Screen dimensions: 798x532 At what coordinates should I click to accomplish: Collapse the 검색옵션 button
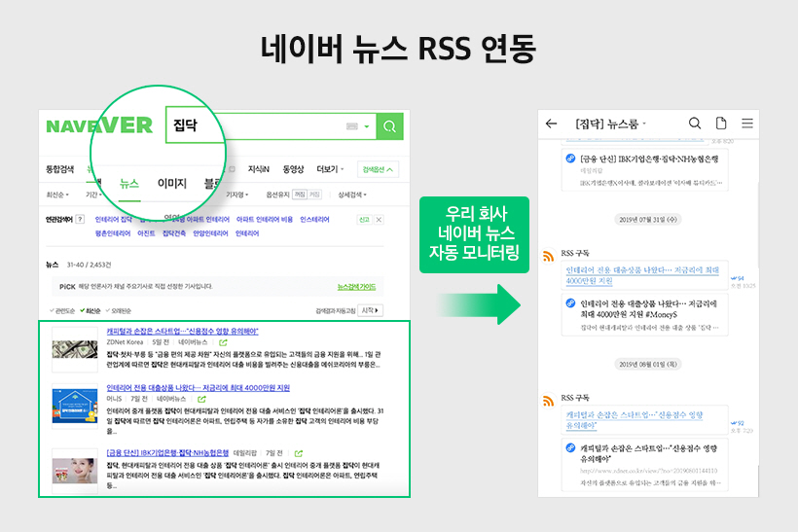point(378,169)
